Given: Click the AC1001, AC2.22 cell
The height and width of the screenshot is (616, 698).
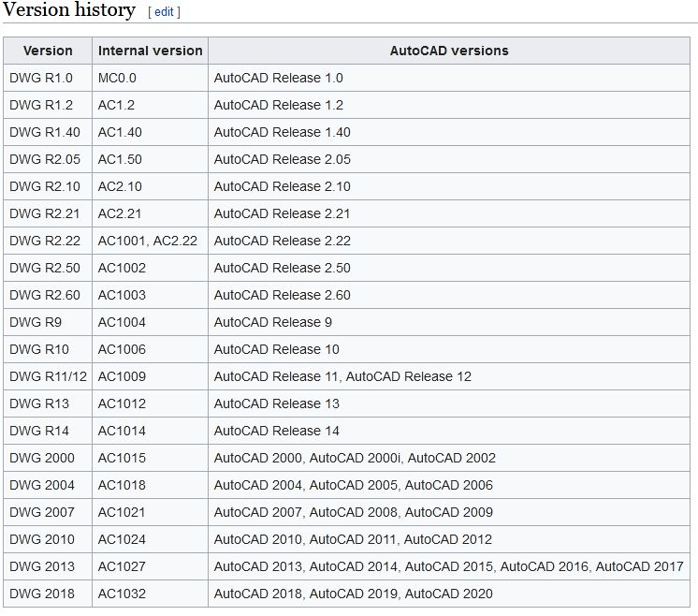Looking at the screenshot, I should 150,241.
